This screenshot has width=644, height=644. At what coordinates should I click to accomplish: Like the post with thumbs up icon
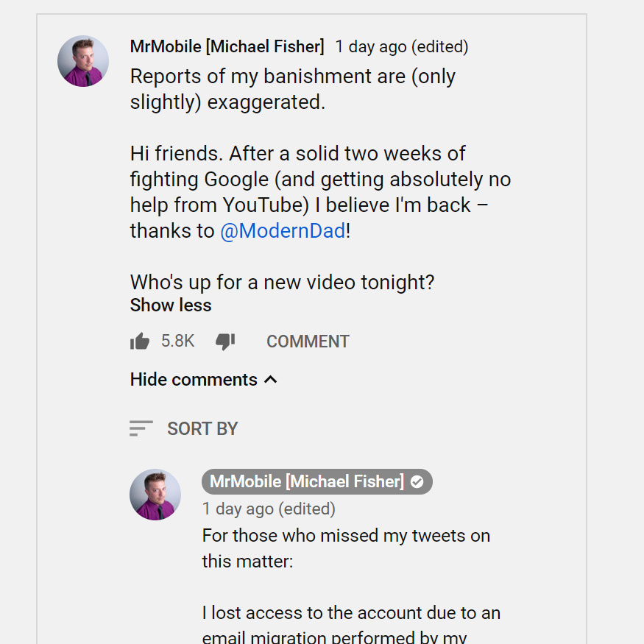click(140, 341)
